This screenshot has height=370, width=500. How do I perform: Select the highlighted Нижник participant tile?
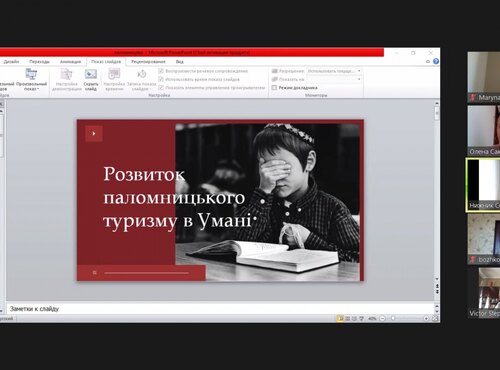[x=483, y=185]
